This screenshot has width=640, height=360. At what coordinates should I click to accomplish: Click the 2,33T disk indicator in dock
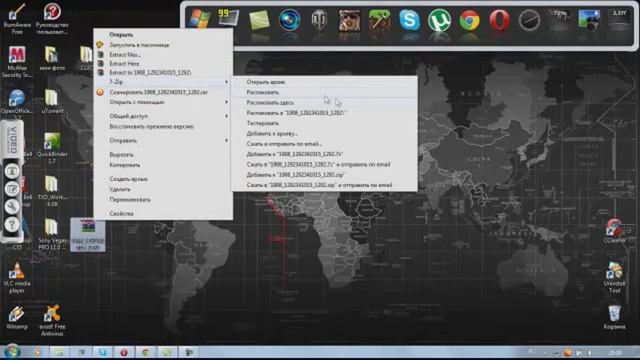point(619,19)
